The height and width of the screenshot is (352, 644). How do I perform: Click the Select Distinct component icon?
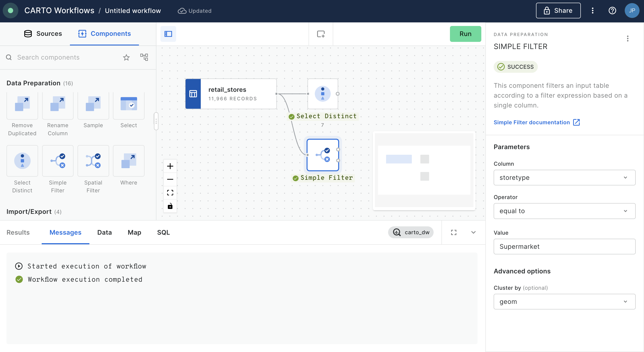coord(22,161)
